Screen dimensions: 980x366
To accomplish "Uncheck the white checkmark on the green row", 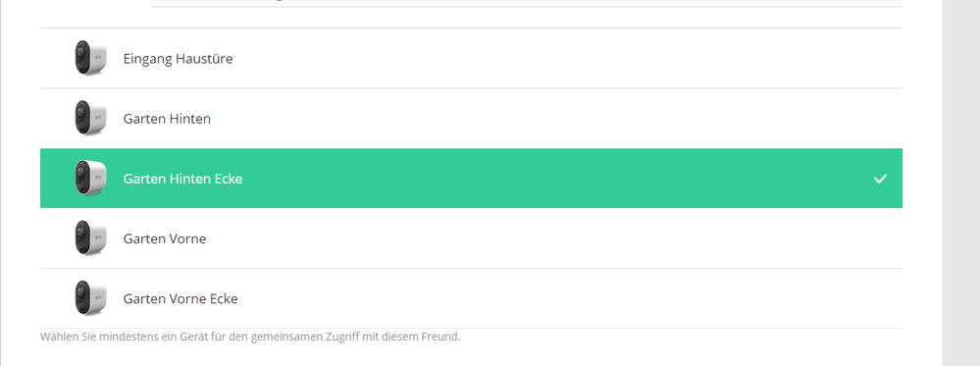I will (x=880, y=179).
